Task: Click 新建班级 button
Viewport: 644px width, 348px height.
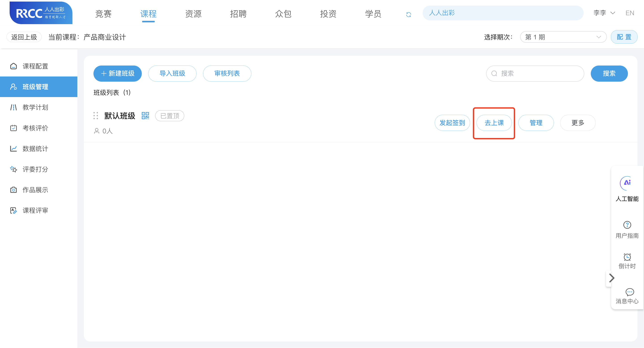Action: pyautogui.click(x=117, y=74)
